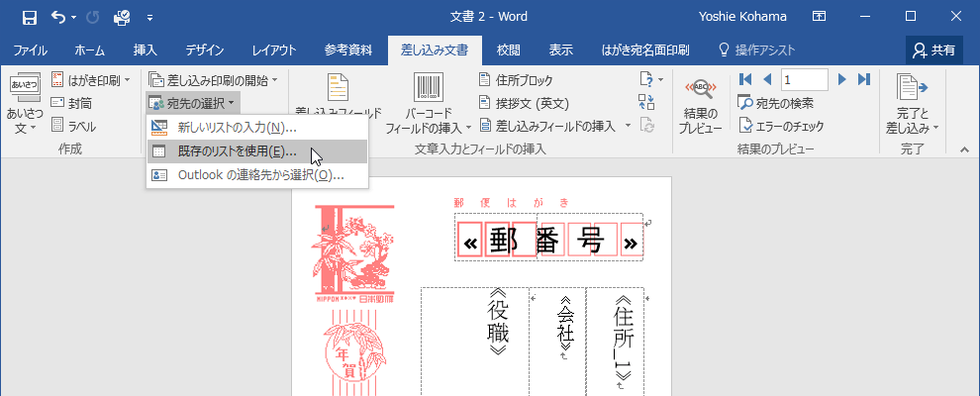Insert 挨拶文 (英文) greeting line
The height and width of the screenshot is (396, 980).
pyautogui.click(x=524, y=103)
